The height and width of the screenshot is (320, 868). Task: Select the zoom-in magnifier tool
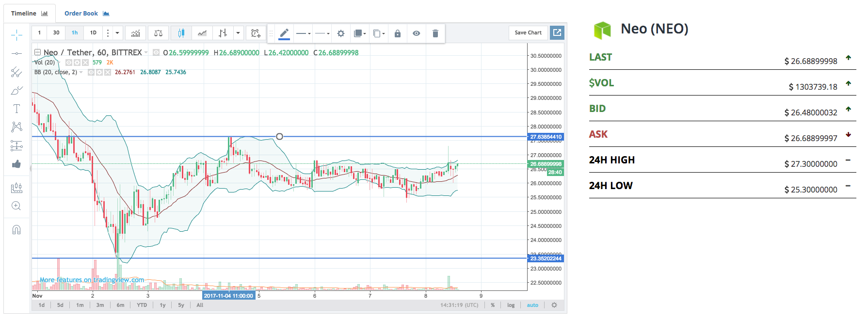coord(16,206)
